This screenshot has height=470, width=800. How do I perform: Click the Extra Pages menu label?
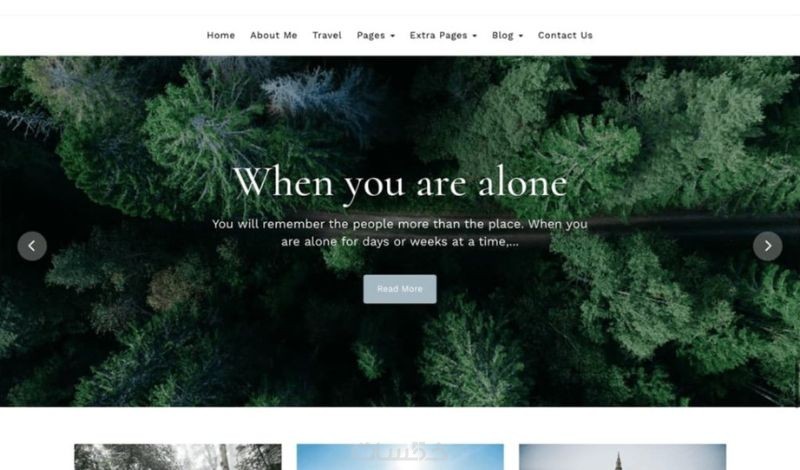click(438, 35)
